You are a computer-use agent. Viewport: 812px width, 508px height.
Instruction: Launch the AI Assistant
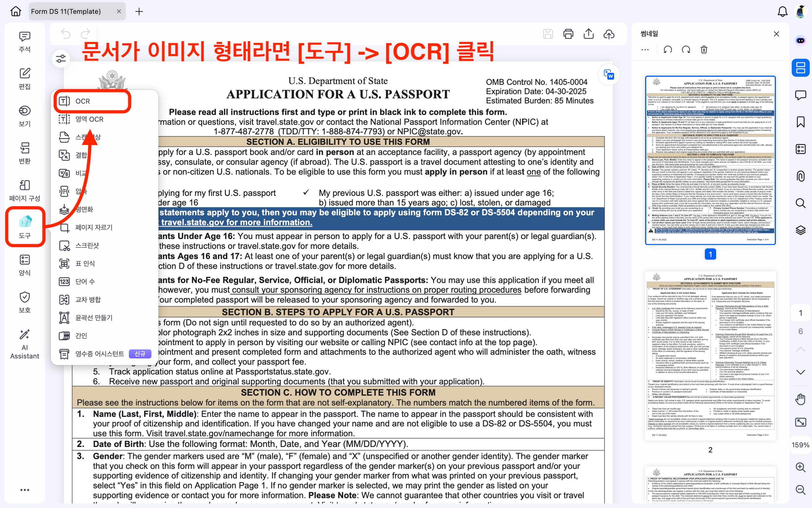coord(25,344)
